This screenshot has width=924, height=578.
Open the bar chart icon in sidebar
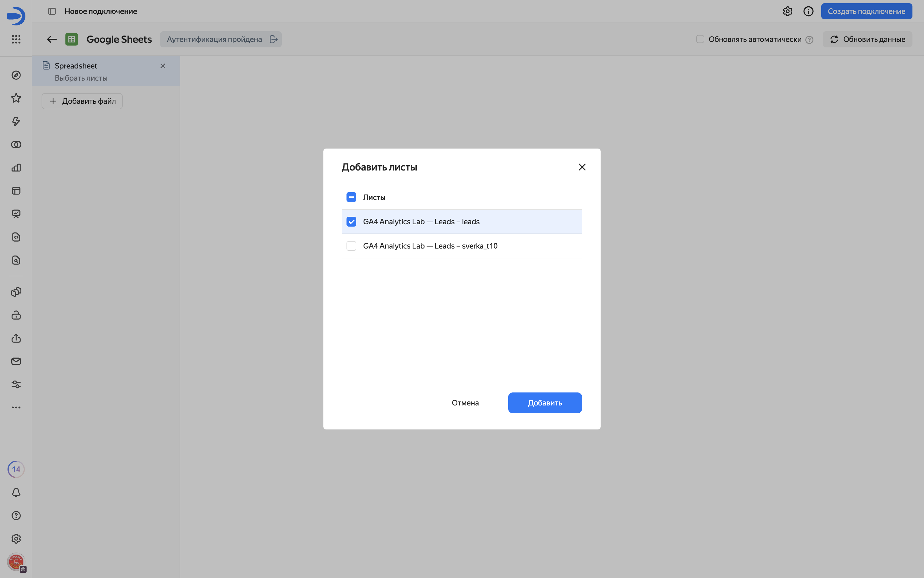click(16, 167)
